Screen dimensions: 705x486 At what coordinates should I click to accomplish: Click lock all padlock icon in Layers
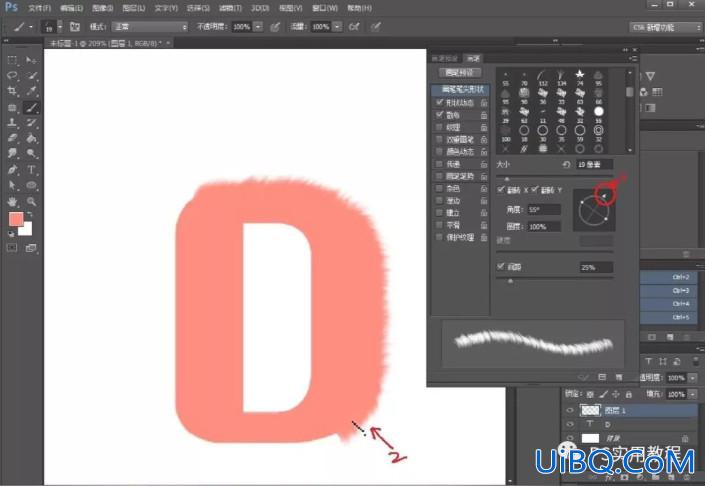[629, 394]
